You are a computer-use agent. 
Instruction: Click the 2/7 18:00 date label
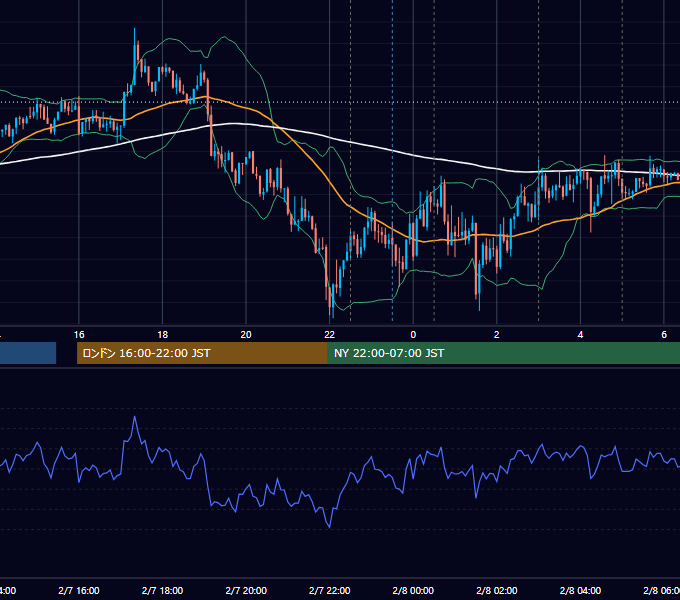tap(163, 590)
